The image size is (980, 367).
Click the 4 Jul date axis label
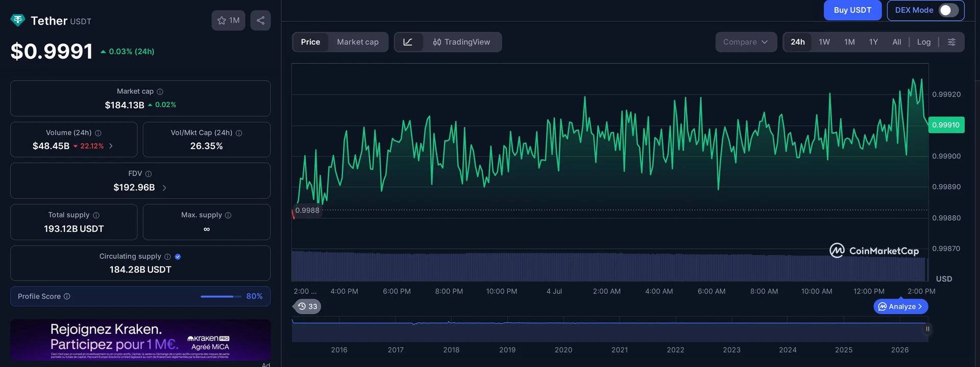tap(554, 291)
